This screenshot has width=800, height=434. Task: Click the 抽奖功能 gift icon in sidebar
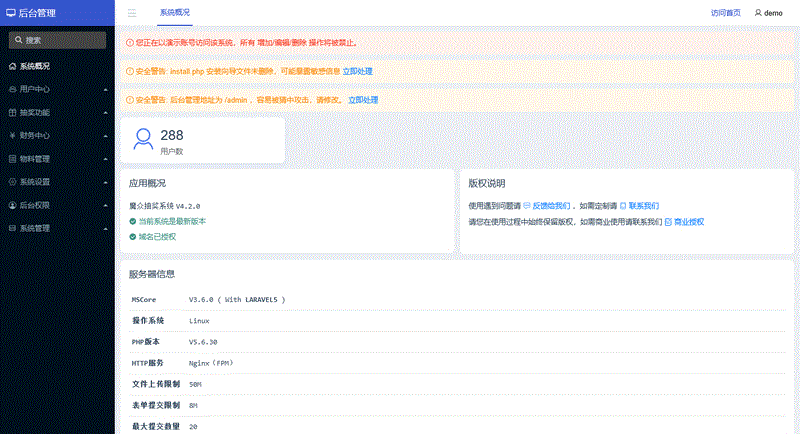pyautogui.click(x=12, y=112)
